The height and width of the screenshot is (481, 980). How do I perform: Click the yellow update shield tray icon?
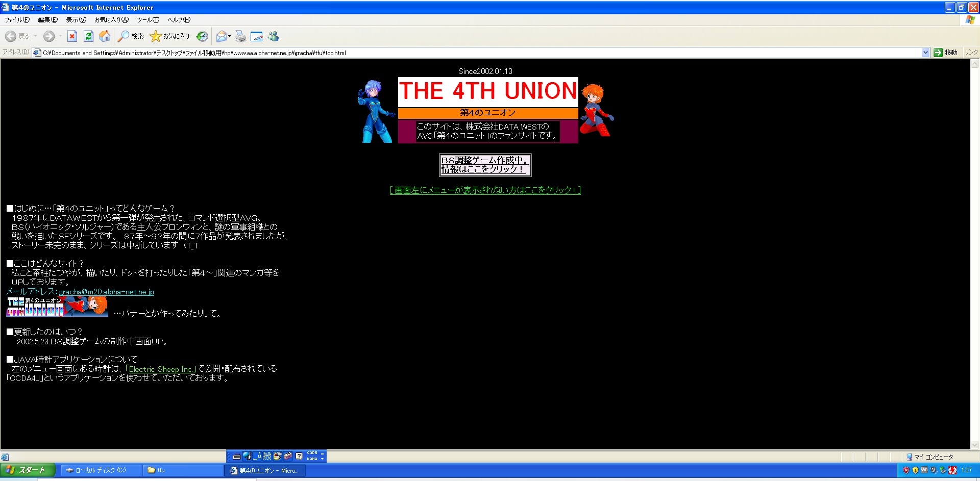915,470
